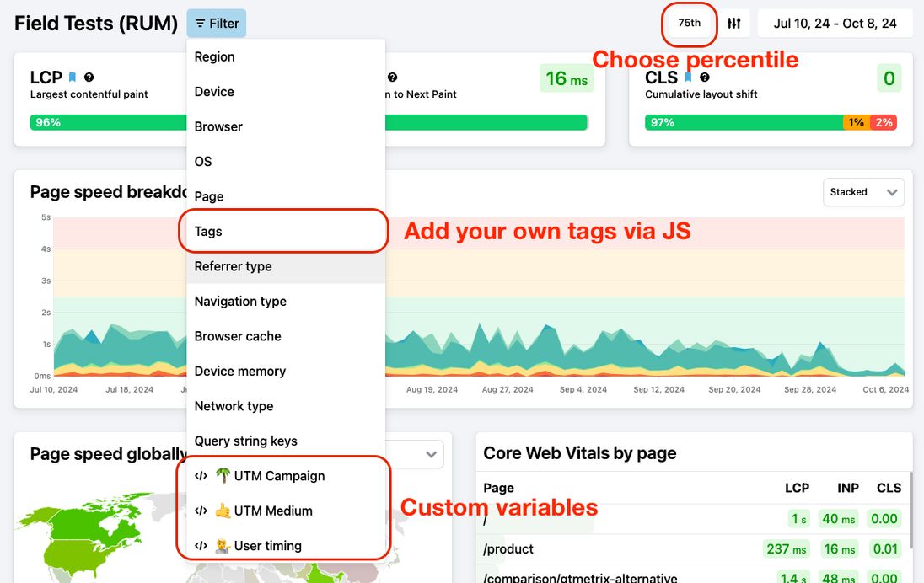
Task: Open the /product page row
Action: [x=509, y=549]
